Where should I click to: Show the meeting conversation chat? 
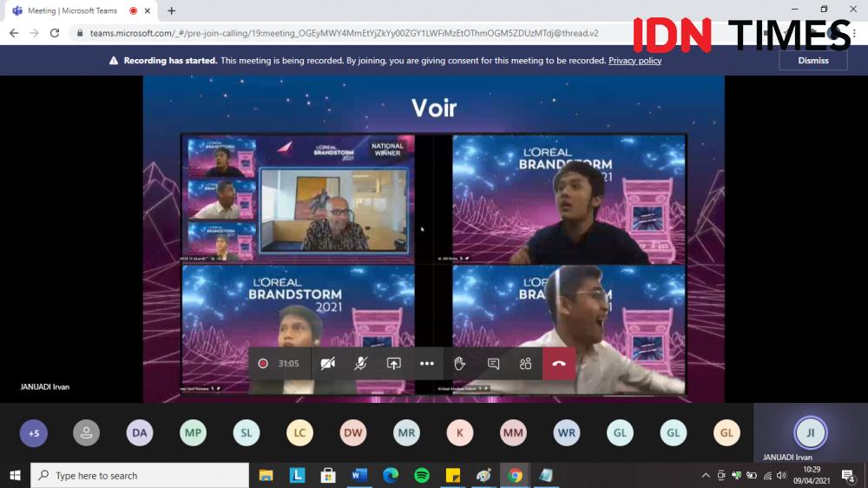493,364
